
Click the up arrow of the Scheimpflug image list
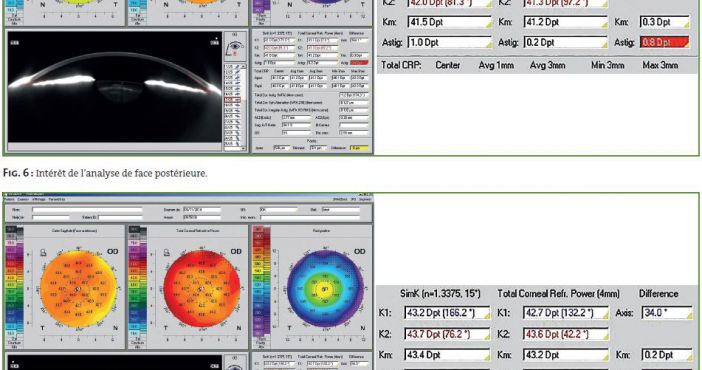(x=244, y=66)
